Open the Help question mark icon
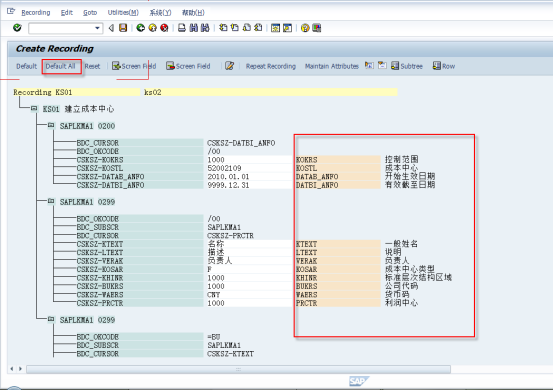Screen dimensions: 553x390 [x=305, y=28]
